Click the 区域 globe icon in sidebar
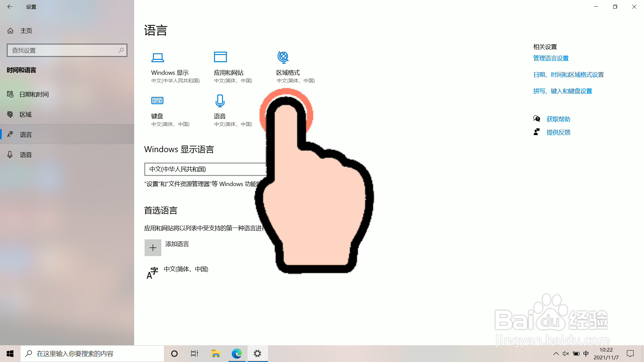This screenshot has height=362, width=644. click(x=10, y=114)
